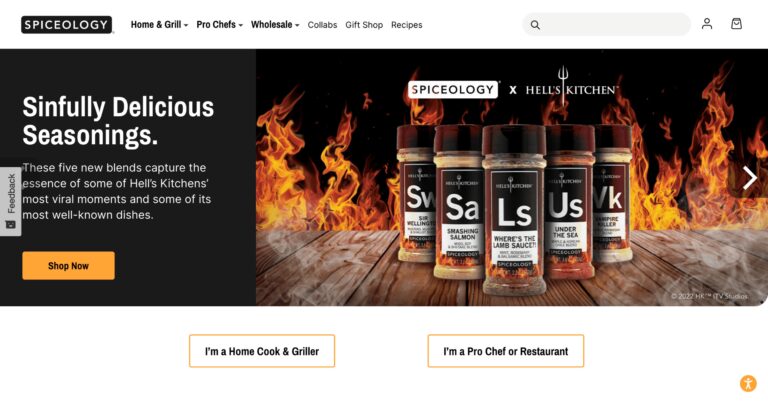Go to the Collabs page
The width and height of the screenshot is (768, 403).
(x=322, y=24)
